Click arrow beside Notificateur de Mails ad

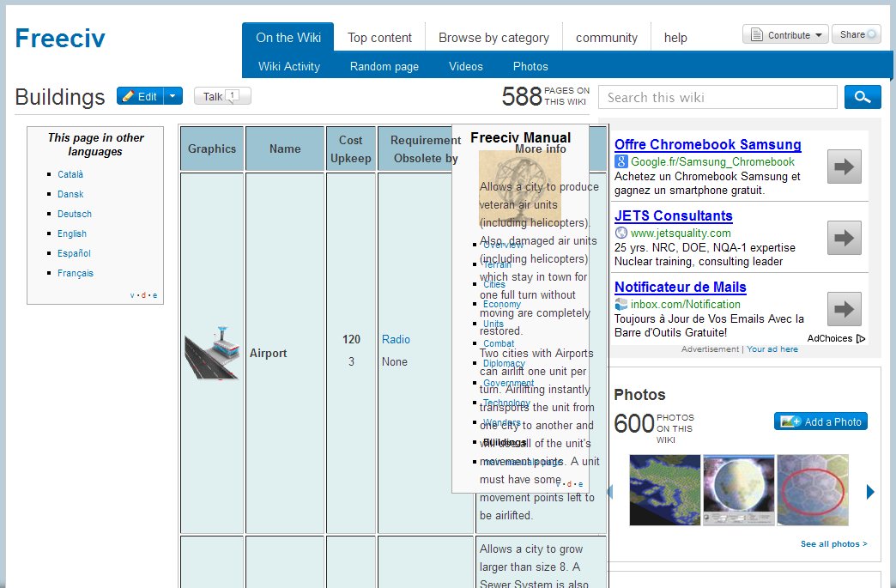[x=844, y=309]
